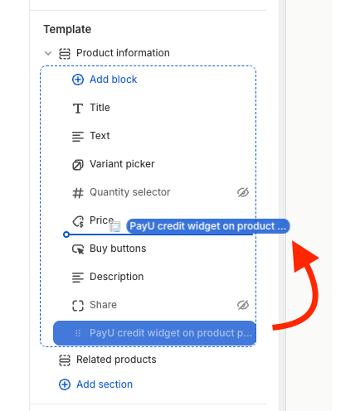
Task: Select the Share block
Action: click(x=103, y=305)
